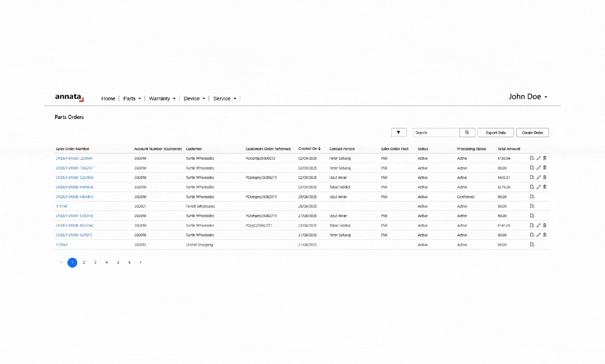Open the Service dropdown menu
This screenshot has width=605, height=364.
225,99
